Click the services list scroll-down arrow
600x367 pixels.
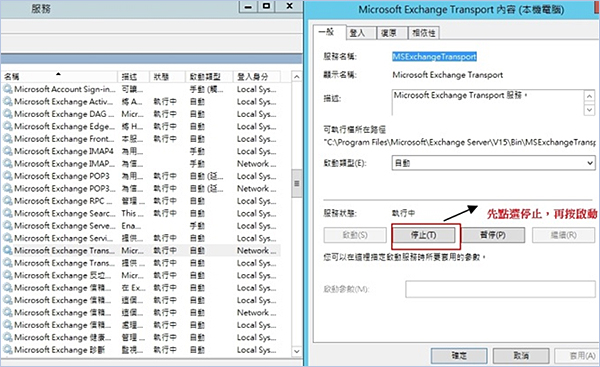click(297, 351)
